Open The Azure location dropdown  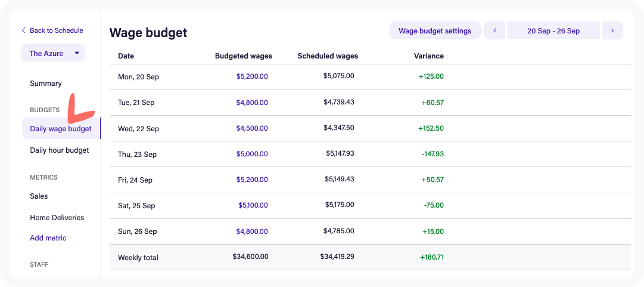coord(52,53)
